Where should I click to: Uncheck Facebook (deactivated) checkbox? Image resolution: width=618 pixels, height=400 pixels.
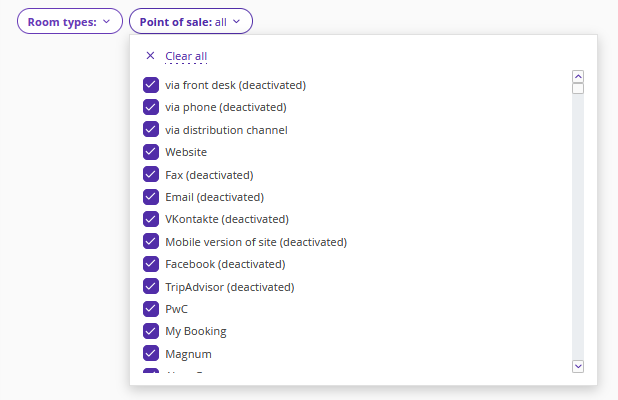point(151,264)
